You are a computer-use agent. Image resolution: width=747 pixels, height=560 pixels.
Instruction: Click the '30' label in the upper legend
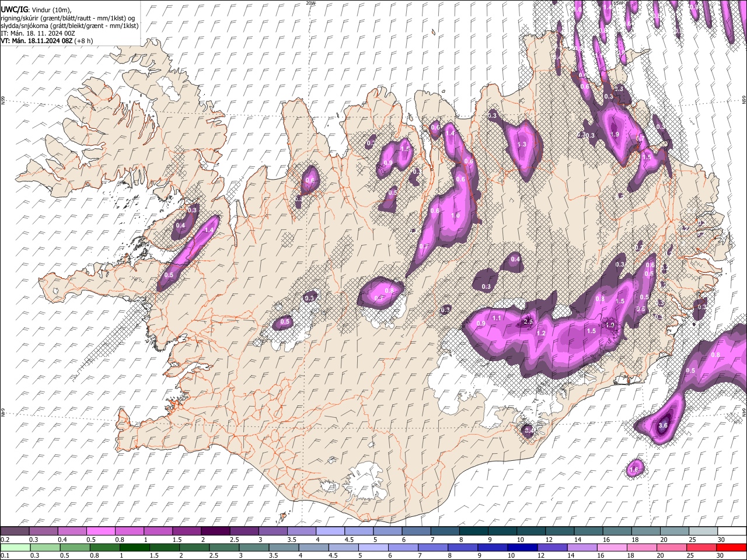click(x=721, y=540)
